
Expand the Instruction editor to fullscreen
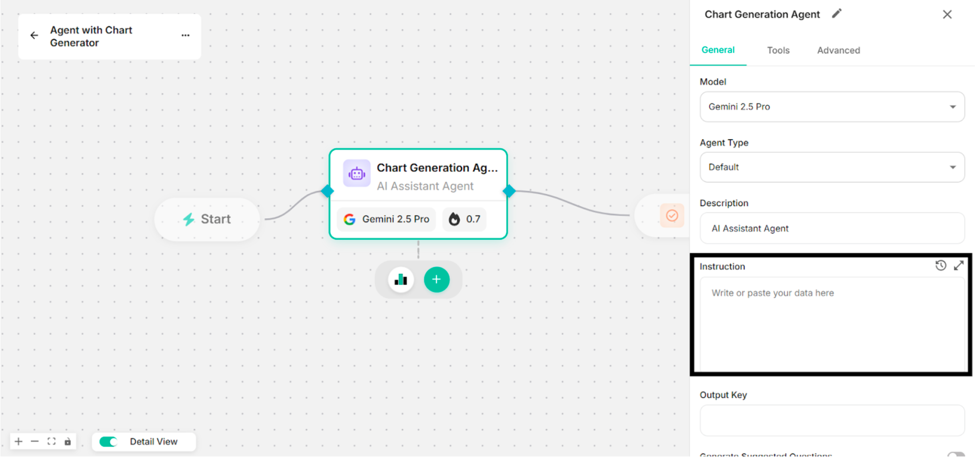click(x=958, y=266)
